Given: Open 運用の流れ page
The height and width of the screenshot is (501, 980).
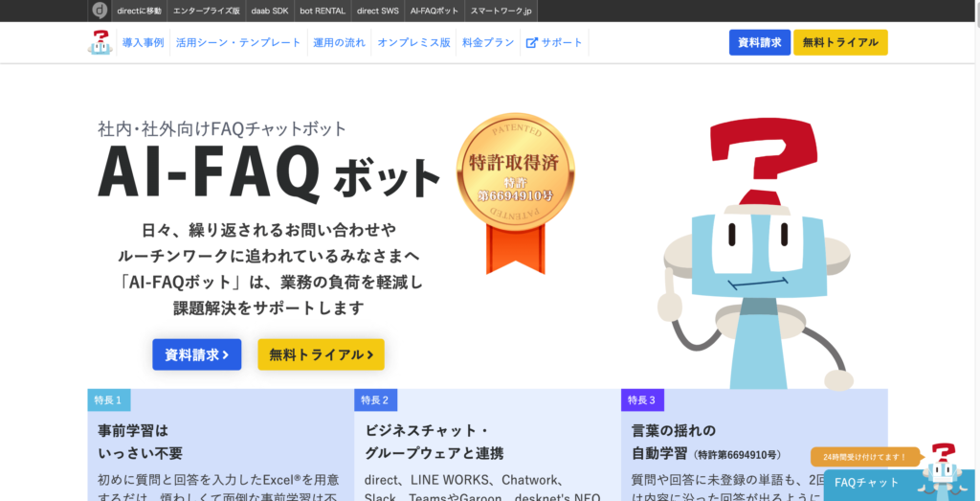Looking at the screenshot, I should tap(340, 42).
